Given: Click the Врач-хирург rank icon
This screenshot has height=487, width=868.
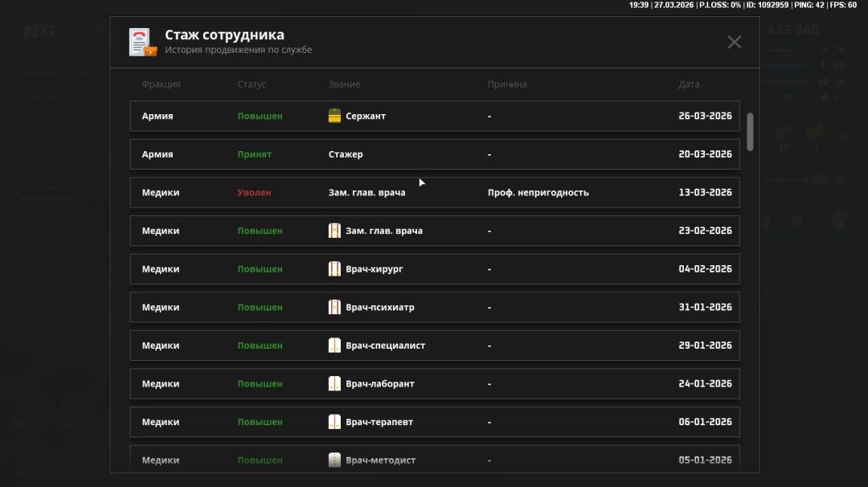Looking at the screenshot, I should 335,269.
